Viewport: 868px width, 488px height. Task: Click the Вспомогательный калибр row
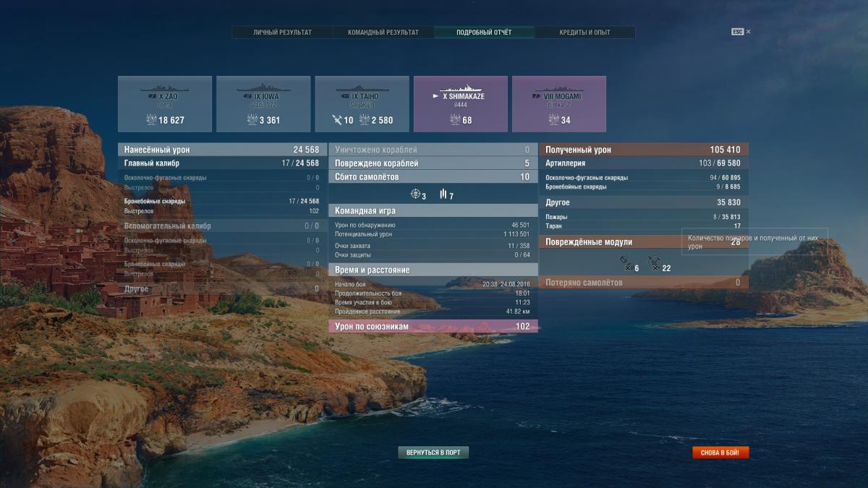coord(222,226)
